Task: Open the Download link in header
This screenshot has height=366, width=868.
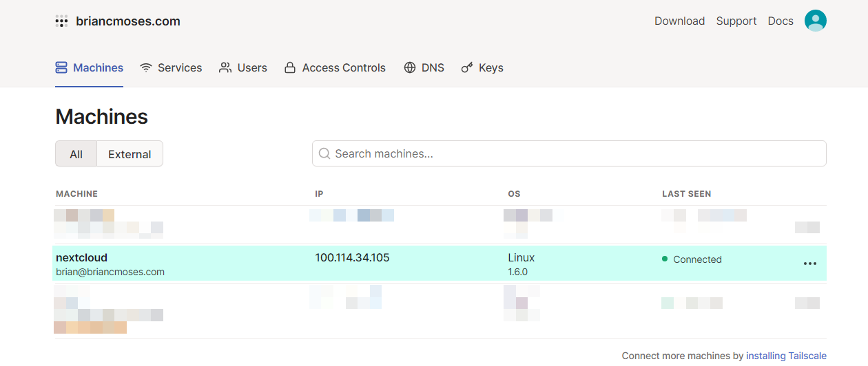Action: click(x=679, y=21)
